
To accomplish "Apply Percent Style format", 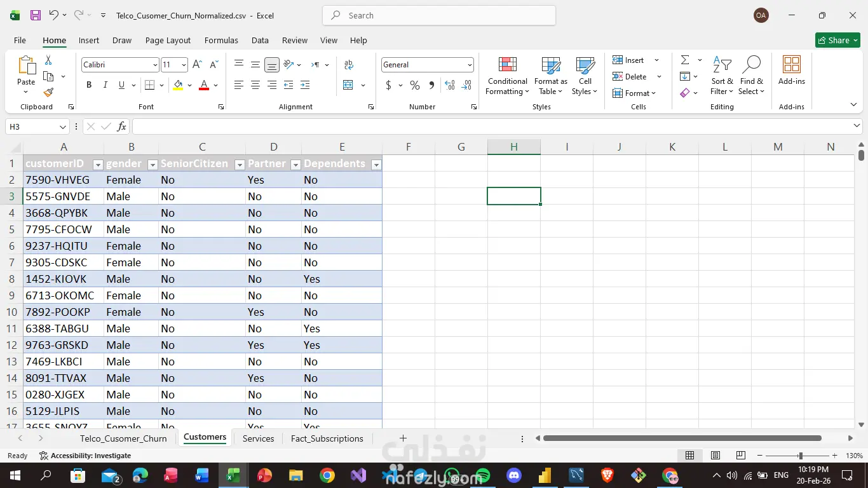I will click(415, 85).
